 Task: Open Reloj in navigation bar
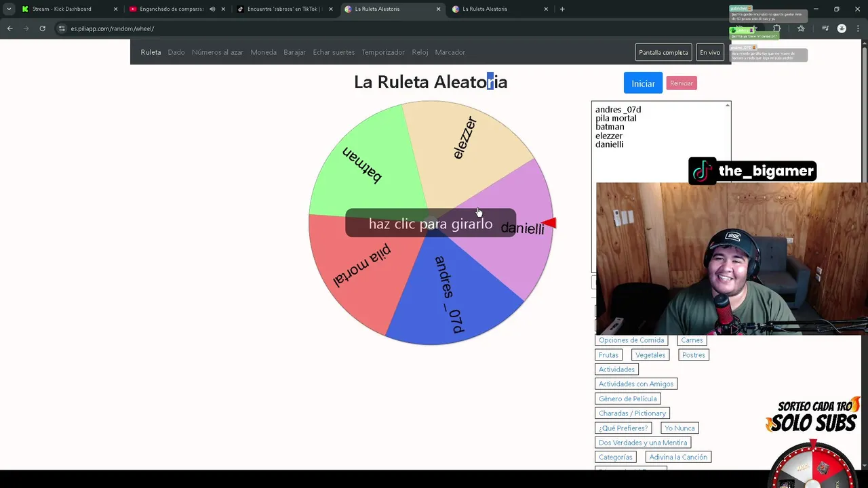click(420, 52)
